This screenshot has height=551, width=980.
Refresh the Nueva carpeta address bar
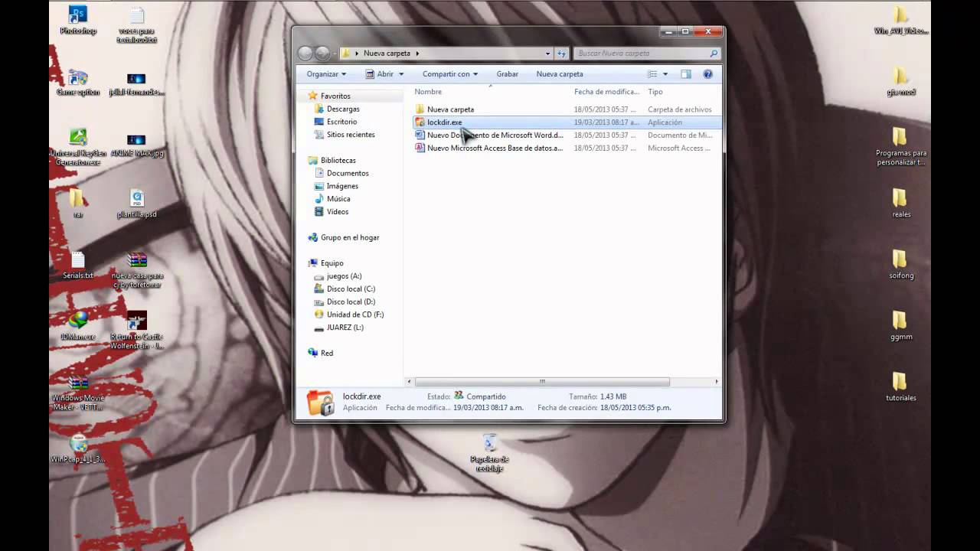(561, 54)
